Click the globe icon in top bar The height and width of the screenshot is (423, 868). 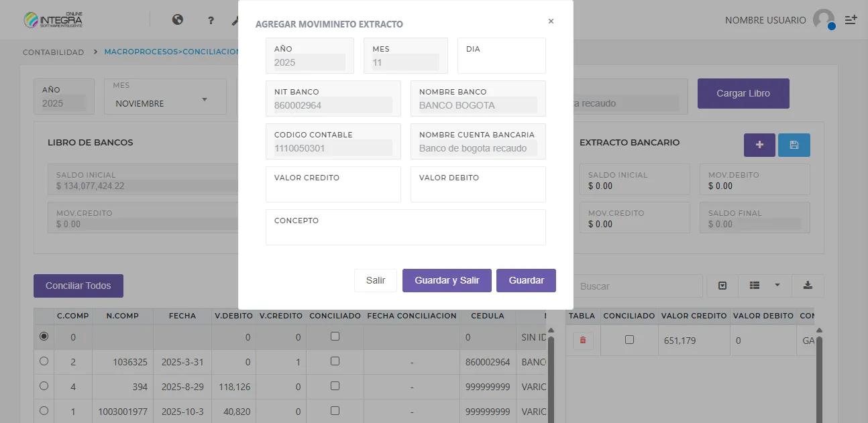[178, 20]
